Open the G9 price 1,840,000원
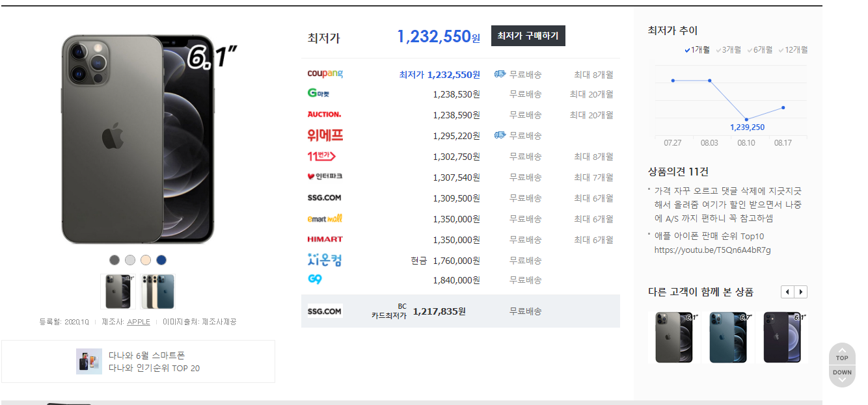 457,280
